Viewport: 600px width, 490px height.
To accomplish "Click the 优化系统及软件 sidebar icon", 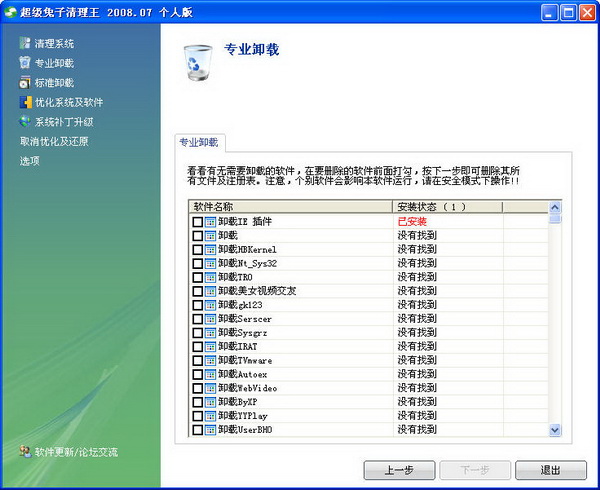I will pyautogui.click(x=25, y=102).
